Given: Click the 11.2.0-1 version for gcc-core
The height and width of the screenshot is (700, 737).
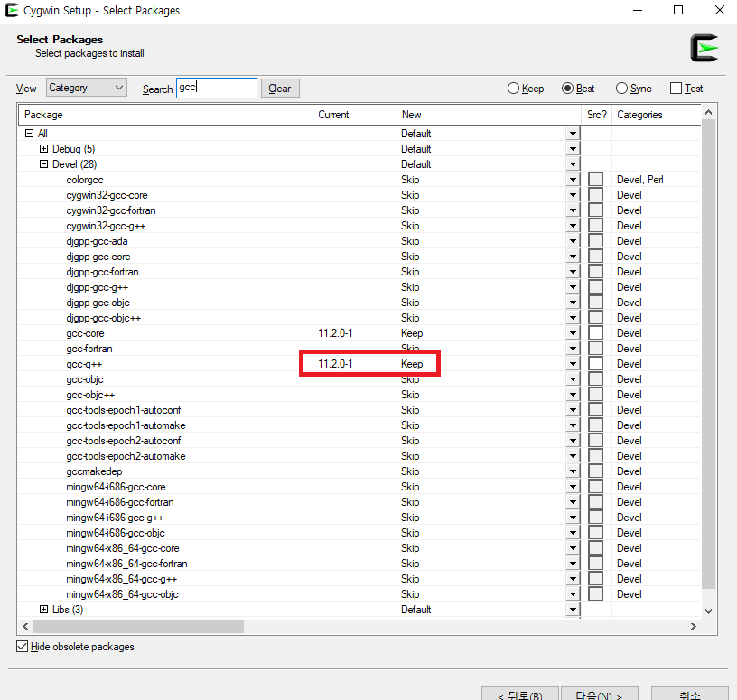Looking at the screenshot, I should click(x=335, y=333).
